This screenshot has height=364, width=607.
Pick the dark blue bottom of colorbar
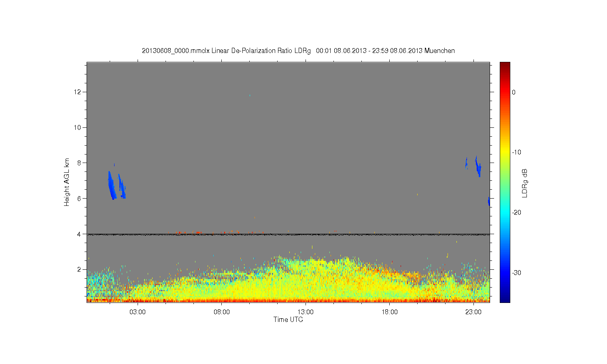(x=505, y=299)
